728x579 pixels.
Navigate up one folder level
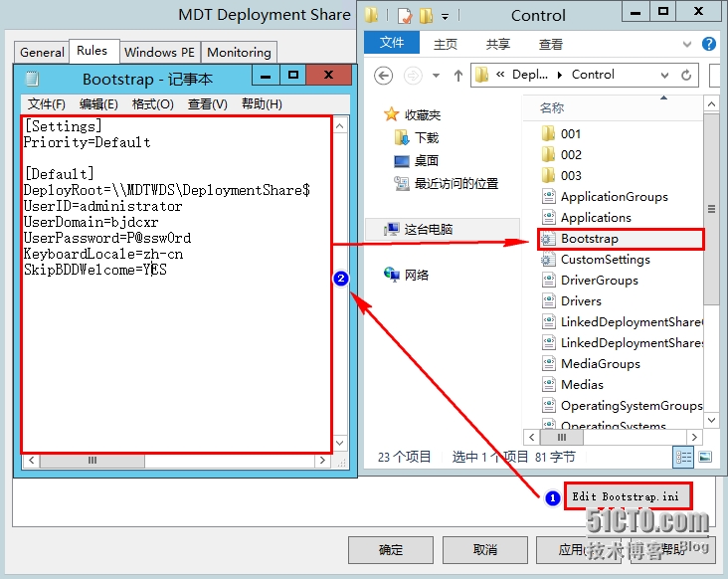(x=458, y=76)
